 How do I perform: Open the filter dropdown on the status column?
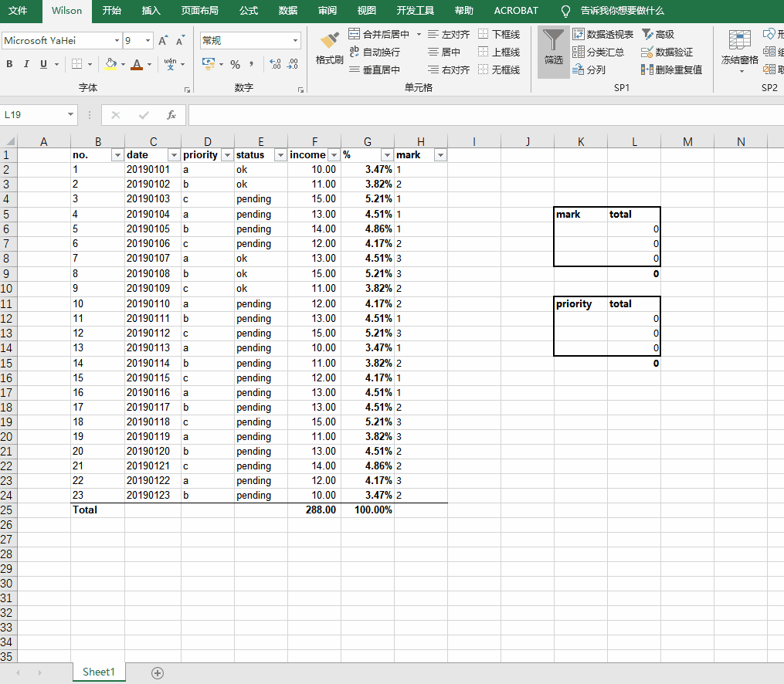[x=280, y=154]
